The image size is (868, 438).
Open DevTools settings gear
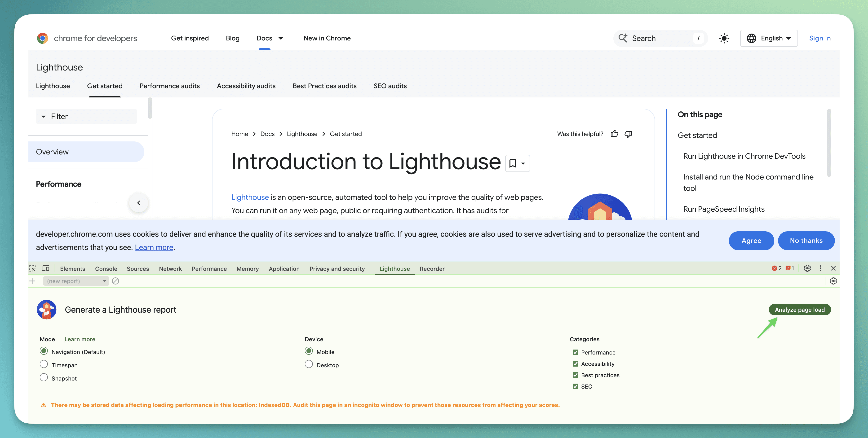807,268
